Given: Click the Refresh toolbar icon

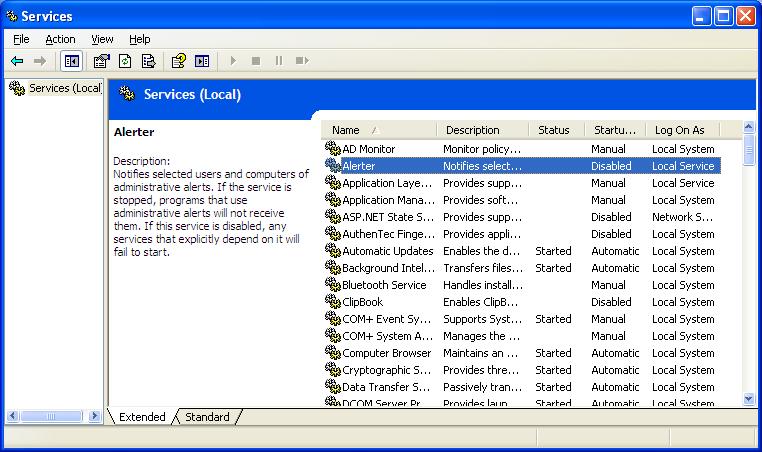Looking at the screenshot, I should click(x=125, y=61).
